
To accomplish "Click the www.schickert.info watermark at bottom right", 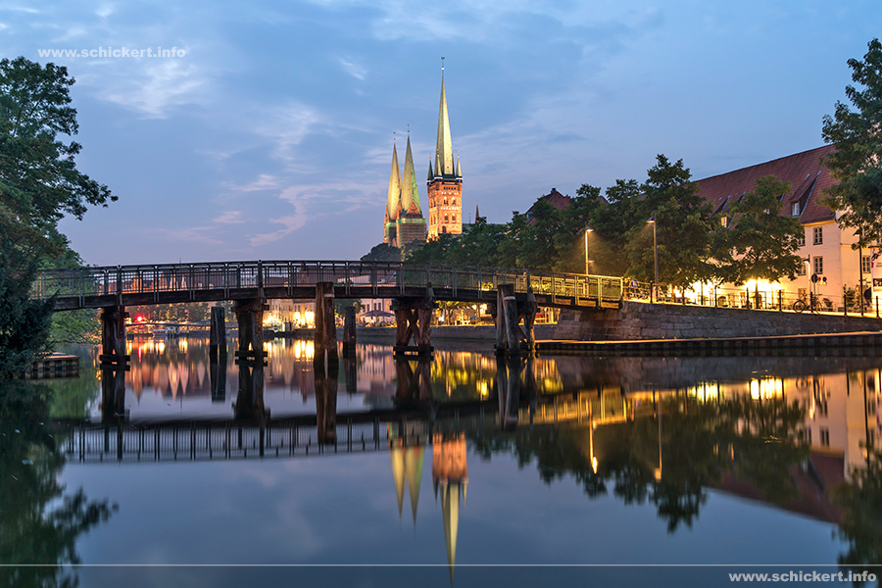I will (x=802, y=576).
